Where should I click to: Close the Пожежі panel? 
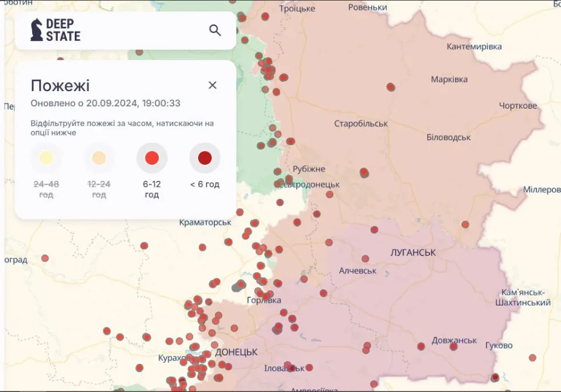tap(212, 85)
